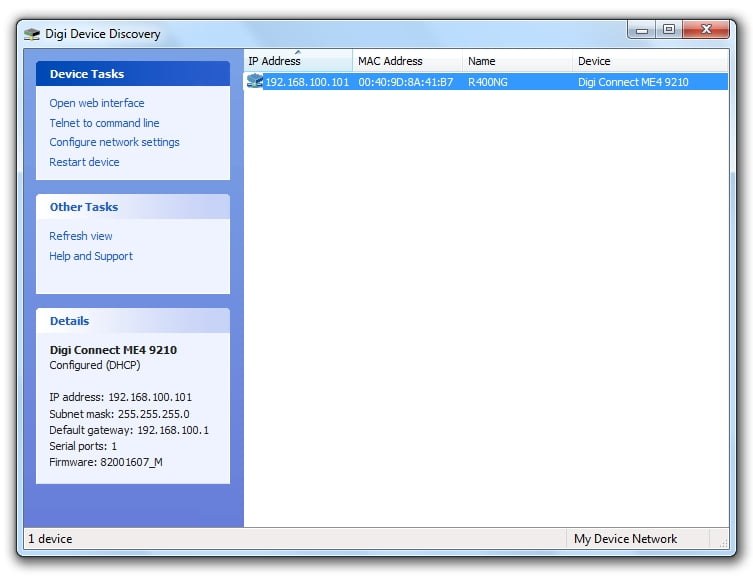
Task: Click Default gateway 192.168.100.1 line
Action: (129, 430)
